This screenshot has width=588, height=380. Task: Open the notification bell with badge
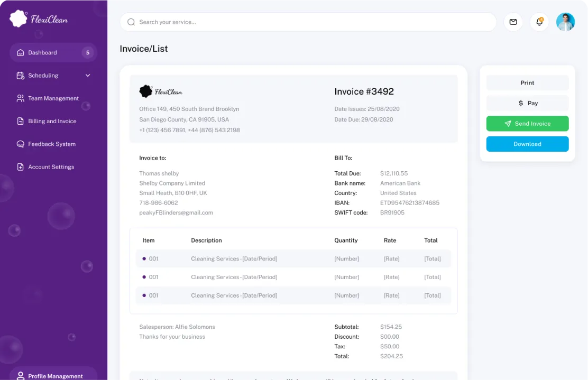[x=539, y=22]
